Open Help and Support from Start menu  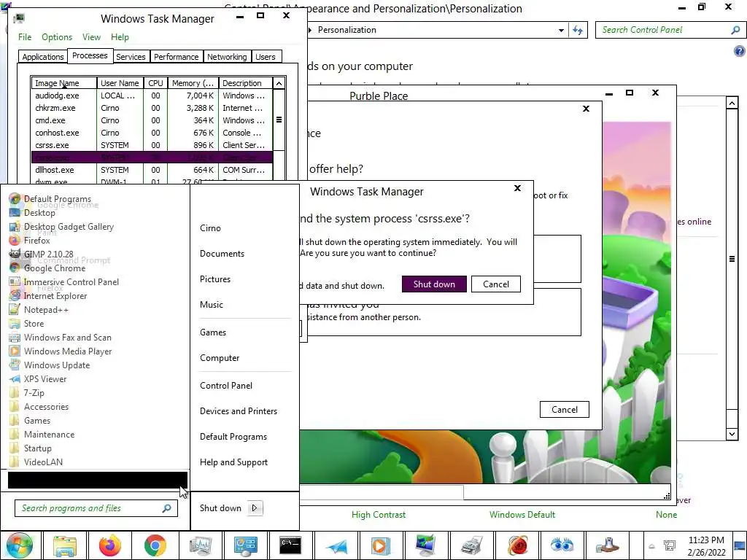[x=234, y=462]
